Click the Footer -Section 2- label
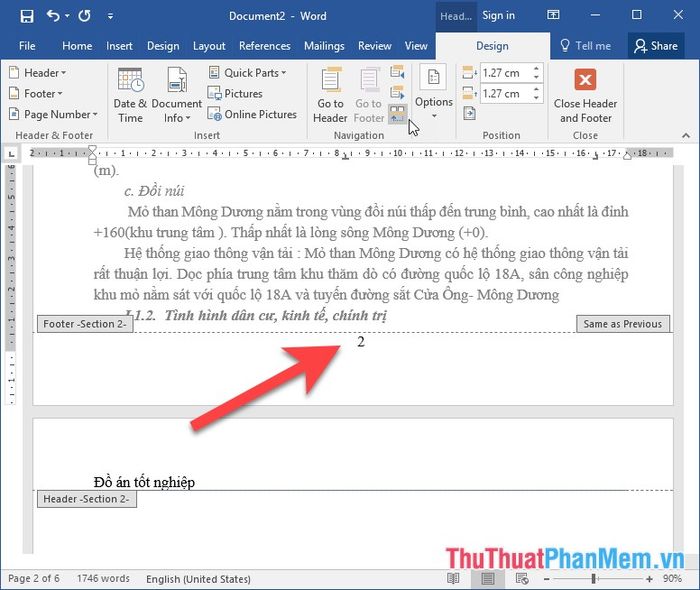700x590 pixels. [85, 324]
